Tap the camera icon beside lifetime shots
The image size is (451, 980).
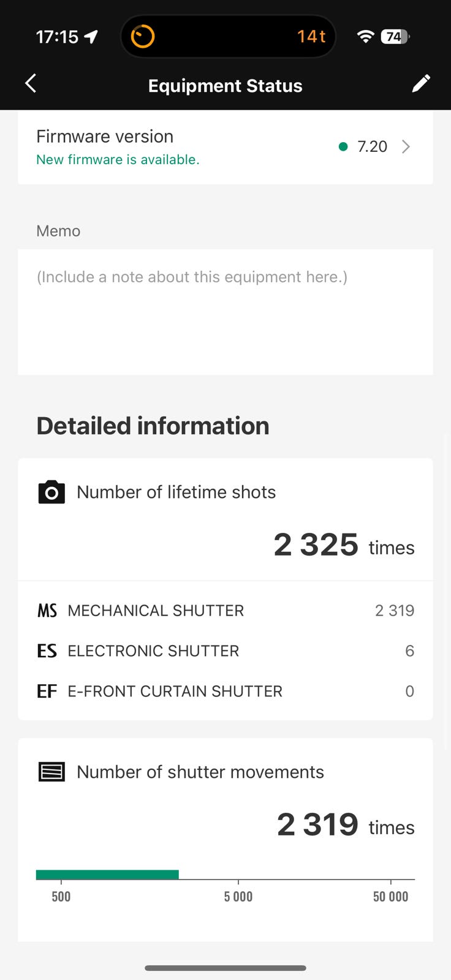(x=51, y=492)
